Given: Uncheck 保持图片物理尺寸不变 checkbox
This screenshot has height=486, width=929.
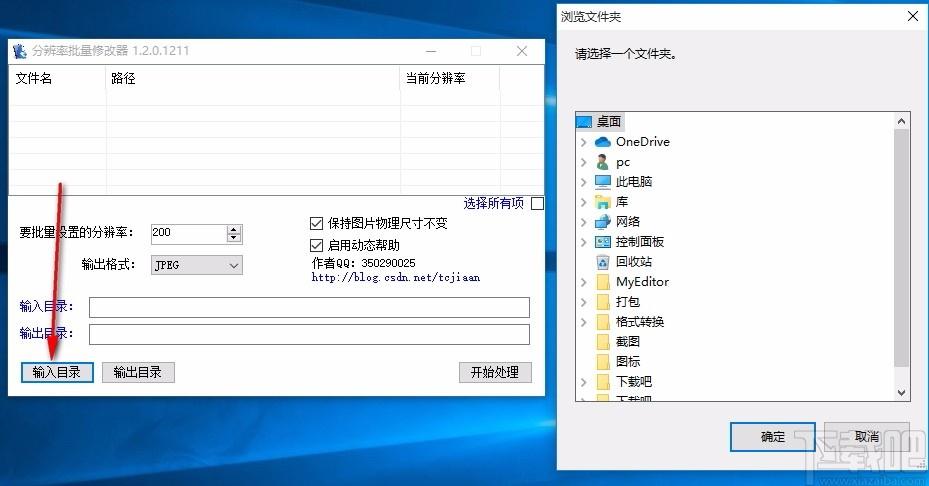Looking at the screenshot, I should 316,223.
